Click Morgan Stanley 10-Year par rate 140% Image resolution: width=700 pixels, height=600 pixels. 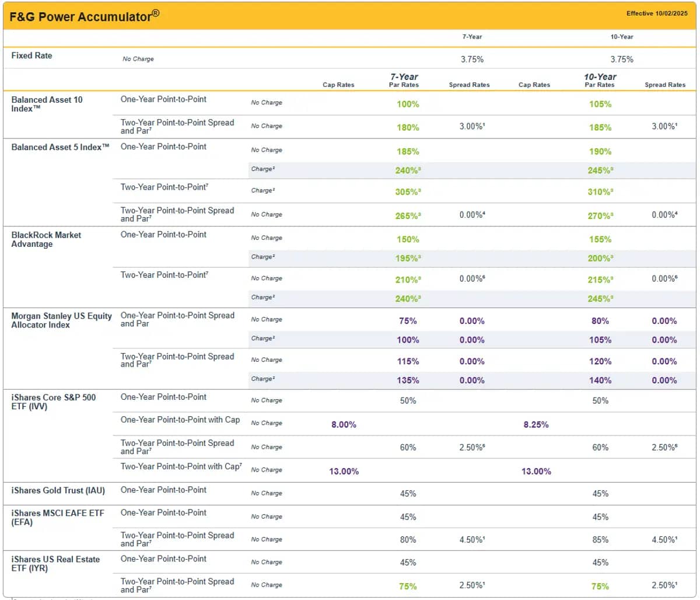(600, 380)
